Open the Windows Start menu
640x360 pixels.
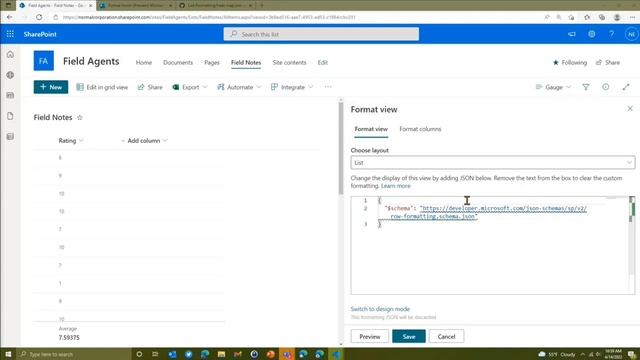click(8, 354)
